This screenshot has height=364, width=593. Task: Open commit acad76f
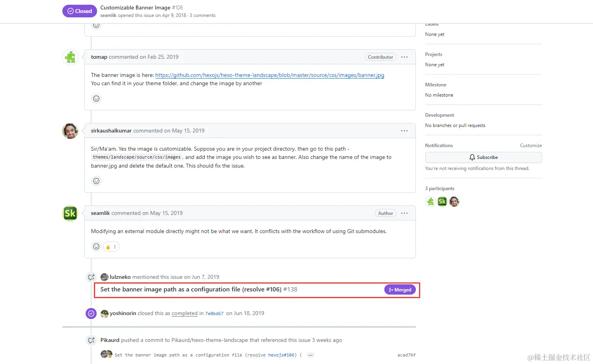406,355
